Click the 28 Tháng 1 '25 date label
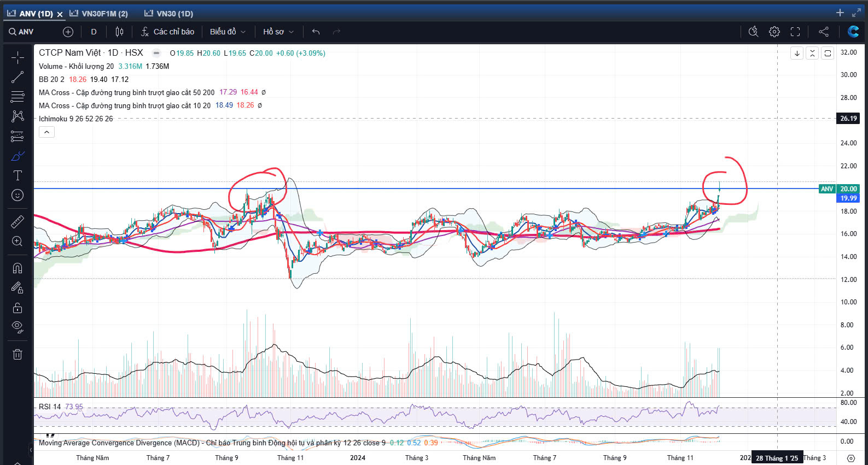The height and width of the screenshot is (465, 868). 777,458
